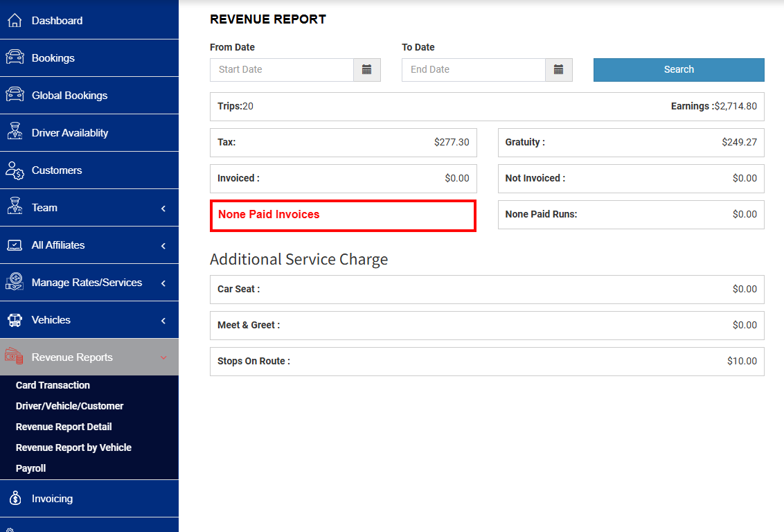
Task: Click the Additional Service Charge heading
Action: coord(299,260)
